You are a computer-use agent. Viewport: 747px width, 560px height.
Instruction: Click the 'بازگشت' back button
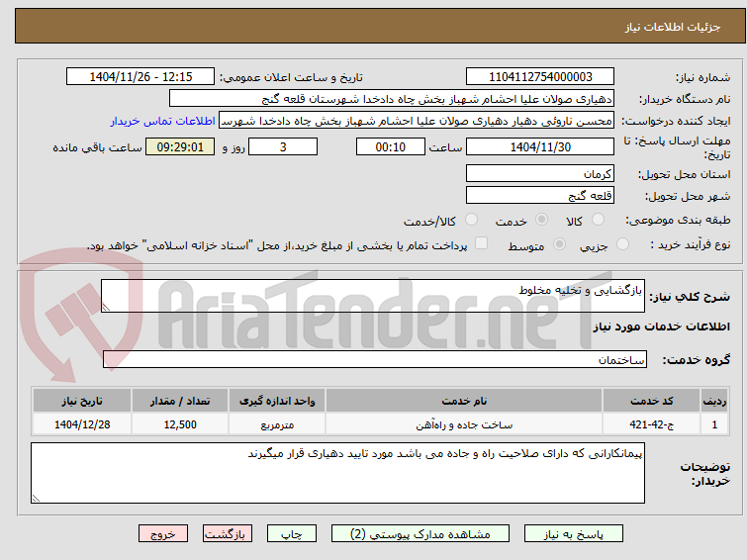point(228,534)
